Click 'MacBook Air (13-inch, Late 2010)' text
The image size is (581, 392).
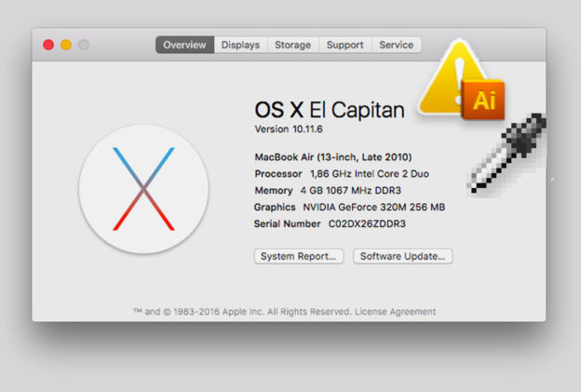(333, 157)
